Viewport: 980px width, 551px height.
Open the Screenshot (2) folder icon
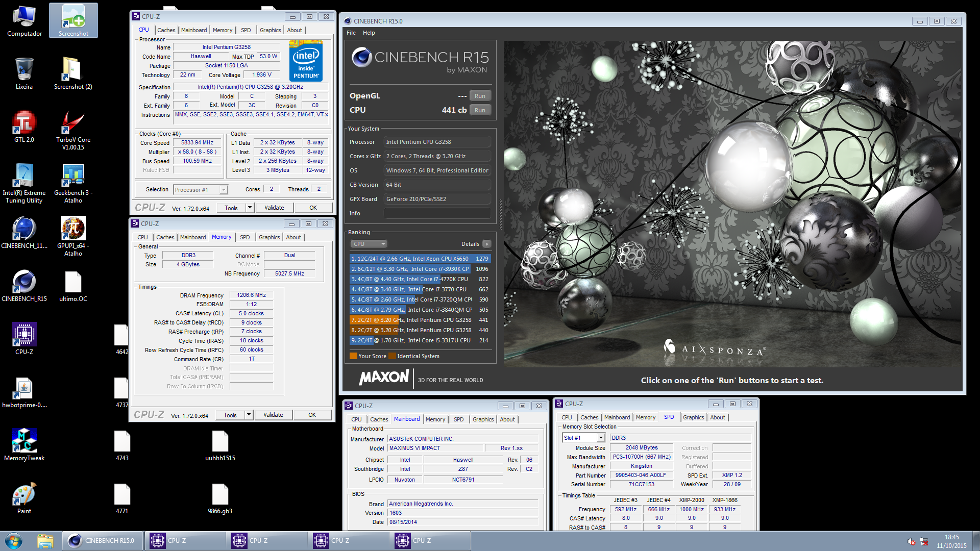73,73
